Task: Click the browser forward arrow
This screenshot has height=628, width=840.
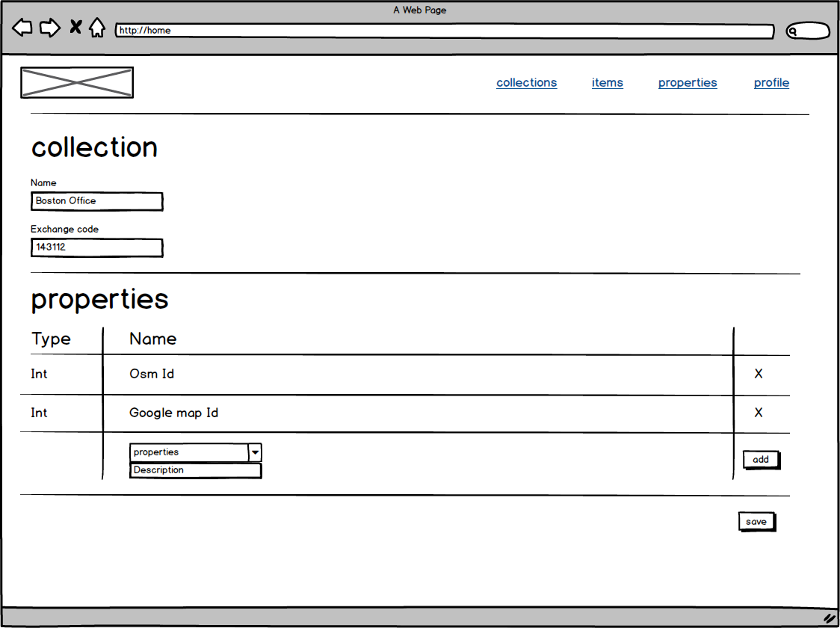Action: (x=50, y=28)
